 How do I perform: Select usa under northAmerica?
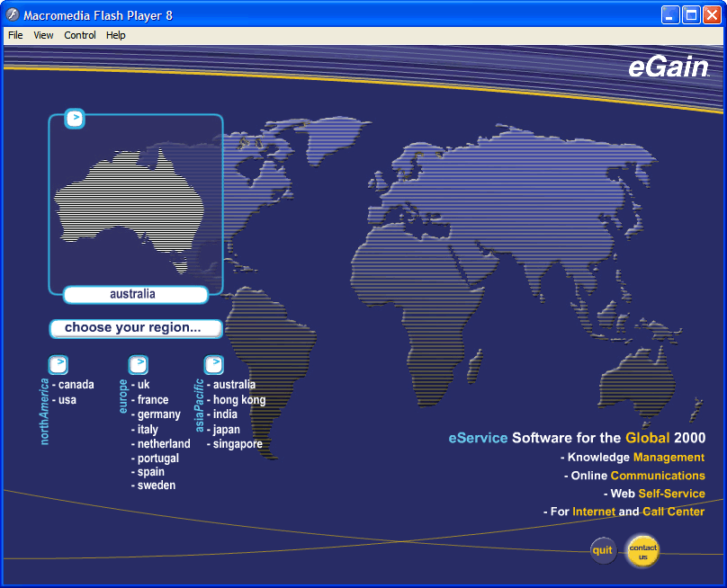point(67,400)
